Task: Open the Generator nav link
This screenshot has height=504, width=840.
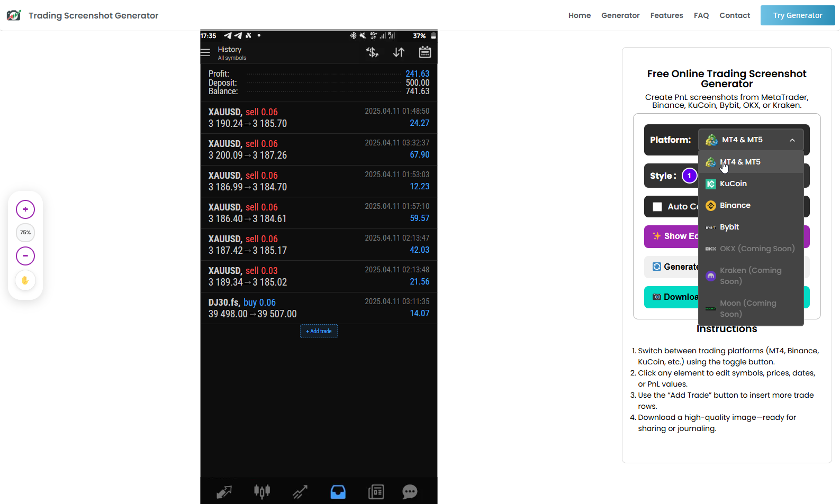Action: click(620, 15)
